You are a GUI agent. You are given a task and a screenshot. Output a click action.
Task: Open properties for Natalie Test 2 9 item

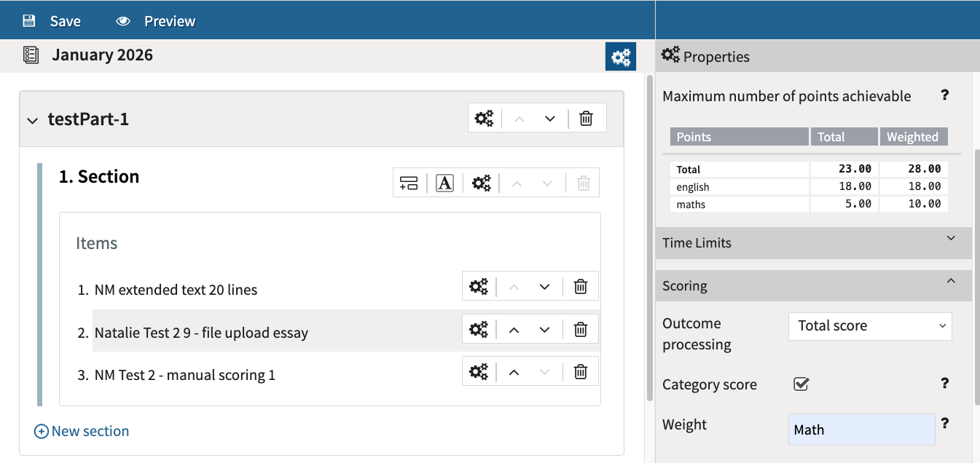click(478, 330)
